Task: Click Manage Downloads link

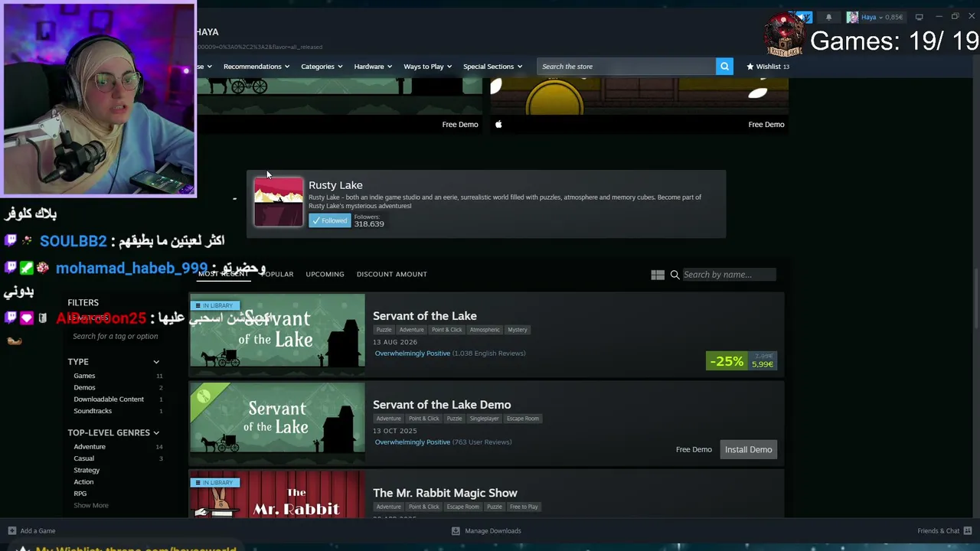Action: pyautogui.click(x=493, y=530)
